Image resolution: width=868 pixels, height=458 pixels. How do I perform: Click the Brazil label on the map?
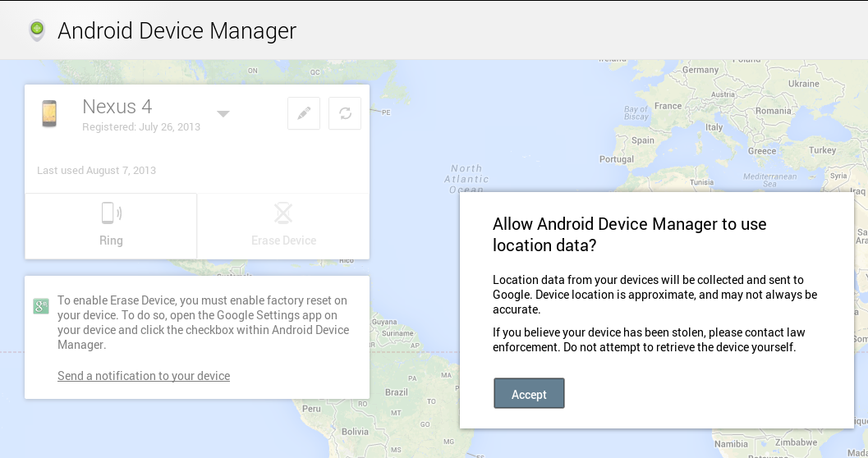[x=397, y=392]
